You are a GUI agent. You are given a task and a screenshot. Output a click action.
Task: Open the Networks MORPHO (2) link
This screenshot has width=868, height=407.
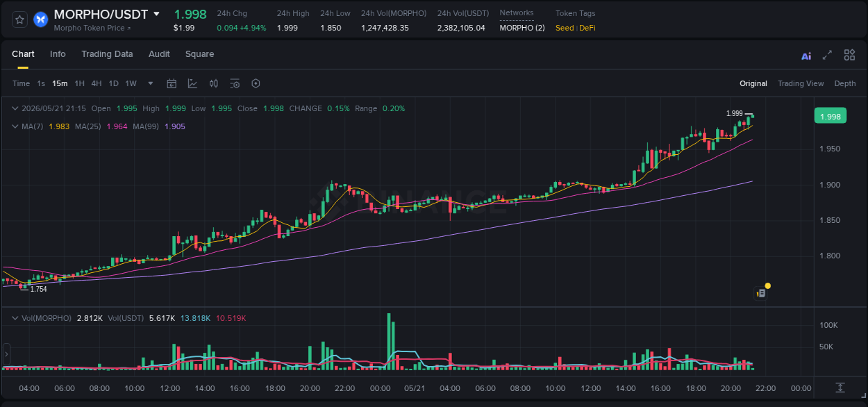pyautogui.click(x=522, y=28)
